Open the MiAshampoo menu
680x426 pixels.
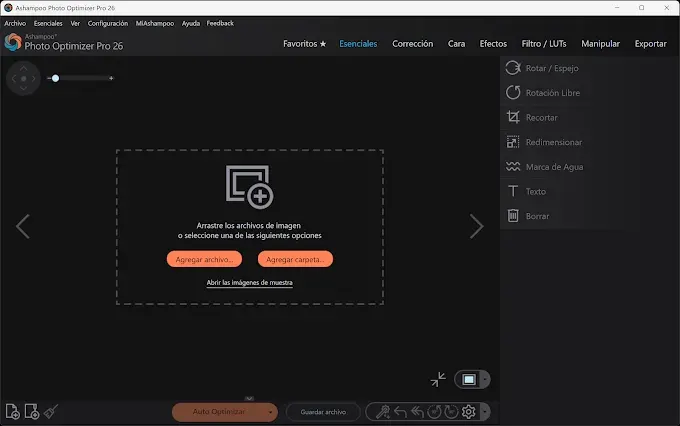tap(155, 23)
